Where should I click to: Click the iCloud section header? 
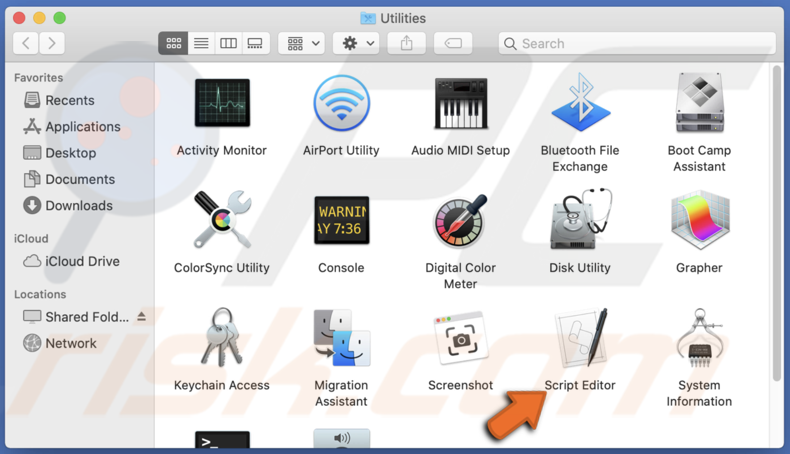click(x=31, y=238)
